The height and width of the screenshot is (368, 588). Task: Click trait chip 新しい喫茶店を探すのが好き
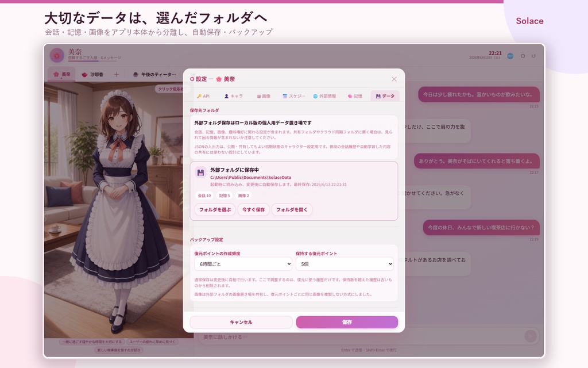119,350
